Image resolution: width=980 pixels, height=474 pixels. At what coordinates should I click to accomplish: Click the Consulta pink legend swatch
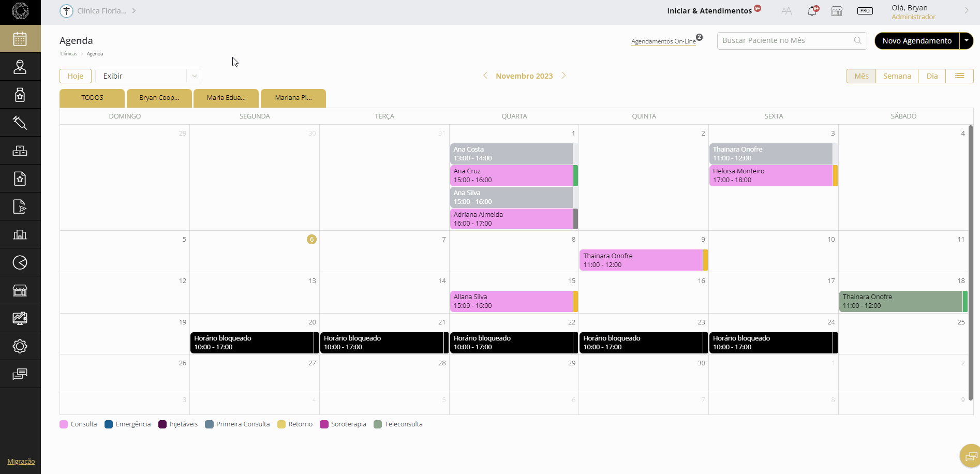(64, 424)
